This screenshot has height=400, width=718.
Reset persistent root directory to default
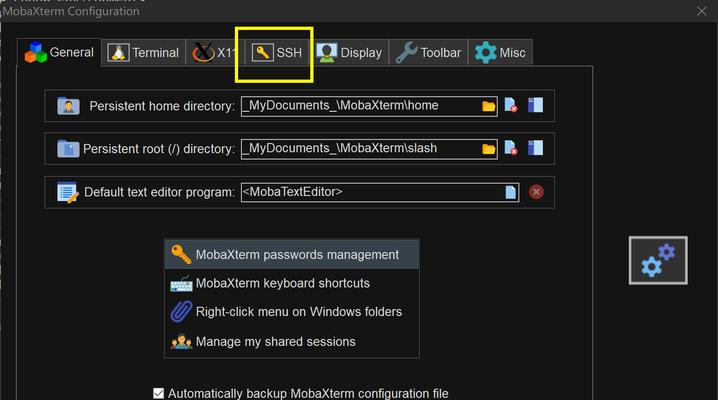(x=511, y=148)
